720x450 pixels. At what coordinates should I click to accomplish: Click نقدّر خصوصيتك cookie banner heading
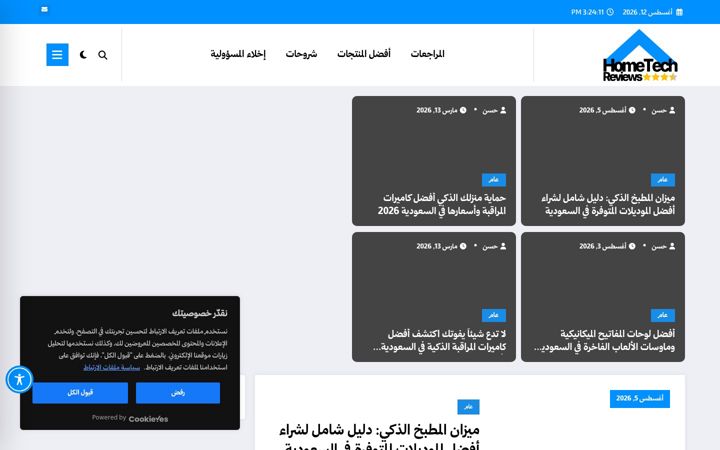coord(200,313)
